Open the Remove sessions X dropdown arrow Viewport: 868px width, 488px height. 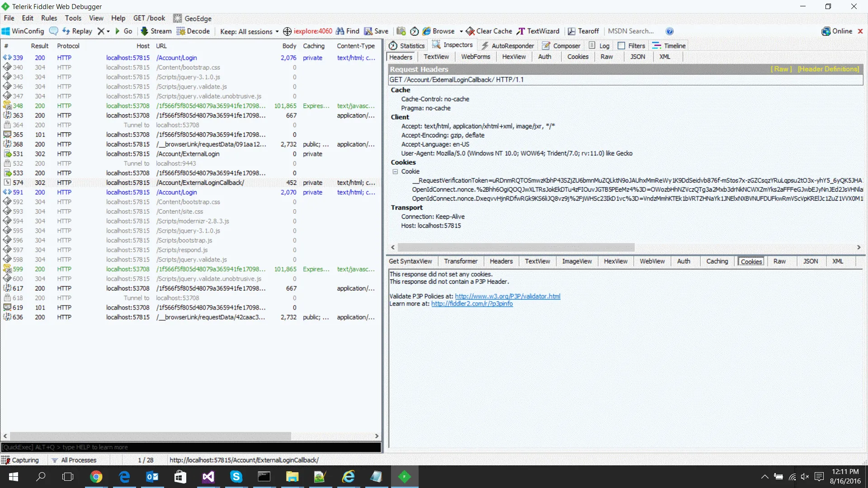click(108, 31)
